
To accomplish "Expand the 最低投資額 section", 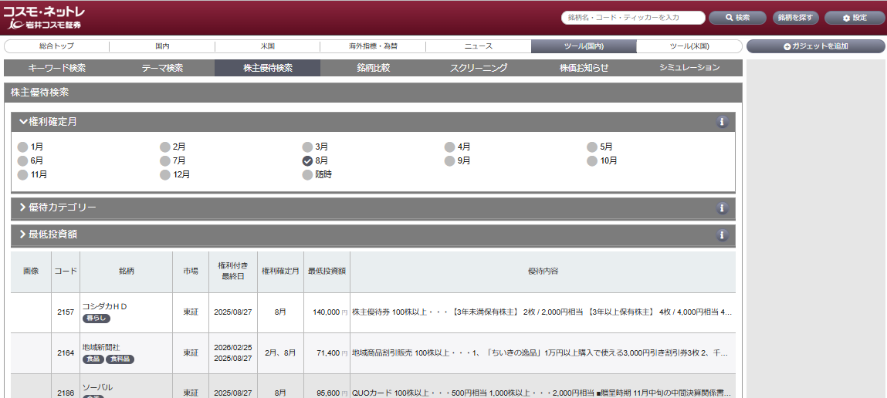I will (x=373, y=235).
